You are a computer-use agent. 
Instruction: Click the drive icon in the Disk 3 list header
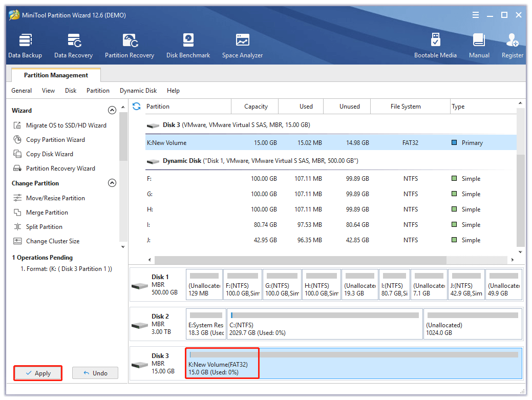pos(153,125)
